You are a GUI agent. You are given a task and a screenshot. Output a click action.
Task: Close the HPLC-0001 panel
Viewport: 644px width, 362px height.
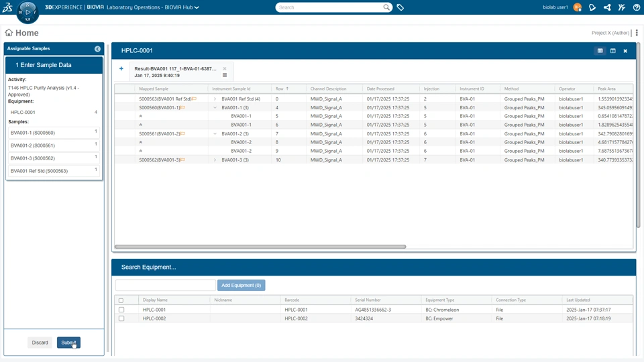(x=625, y=51)
